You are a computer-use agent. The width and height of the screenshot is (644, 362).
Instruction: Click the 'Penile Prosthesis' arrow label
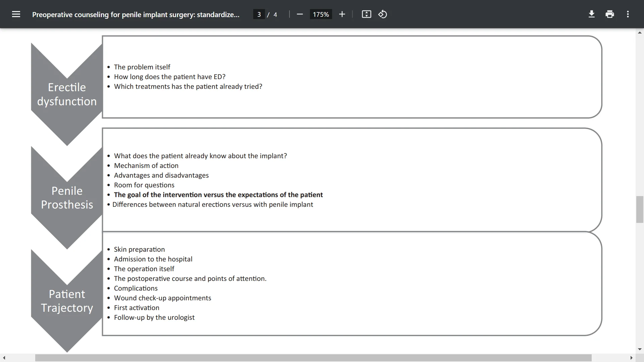click(67, 197)
